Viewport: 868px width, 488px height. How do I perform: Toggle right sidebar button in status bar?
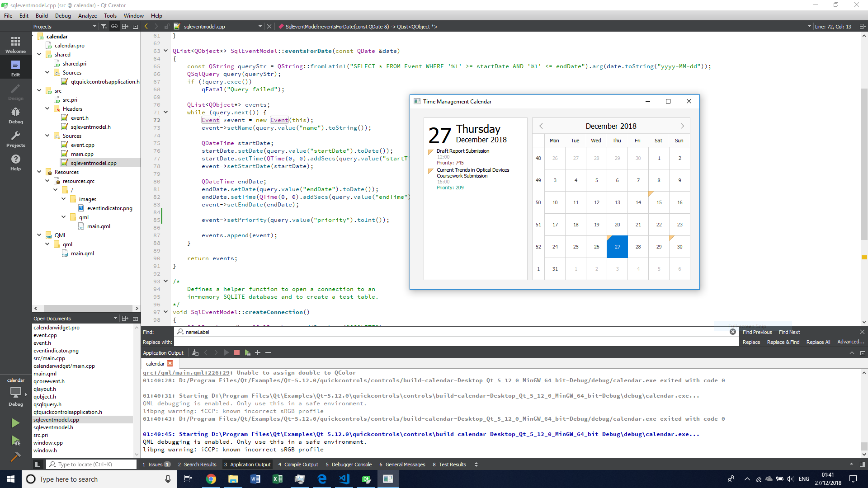[x=862, y=464]
